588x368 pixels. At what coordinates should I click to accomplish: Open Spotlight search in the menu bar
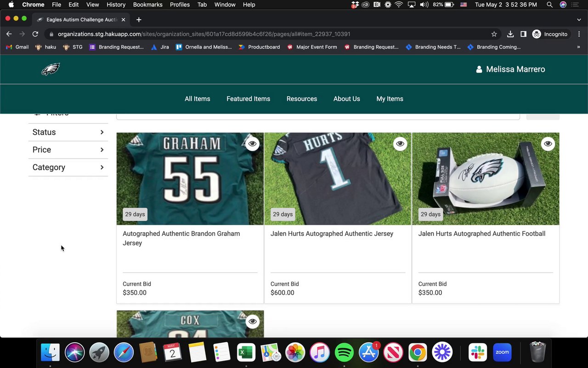(549, 5)
